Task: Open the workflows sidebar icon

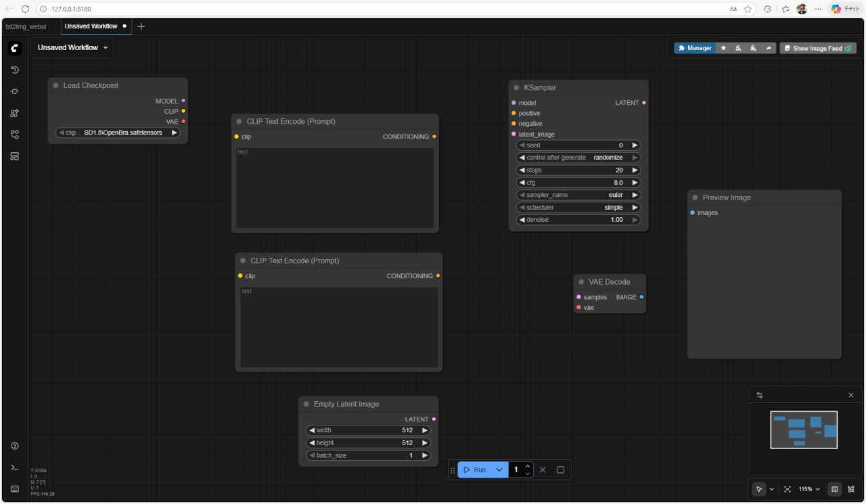Action: pos(15,135)
